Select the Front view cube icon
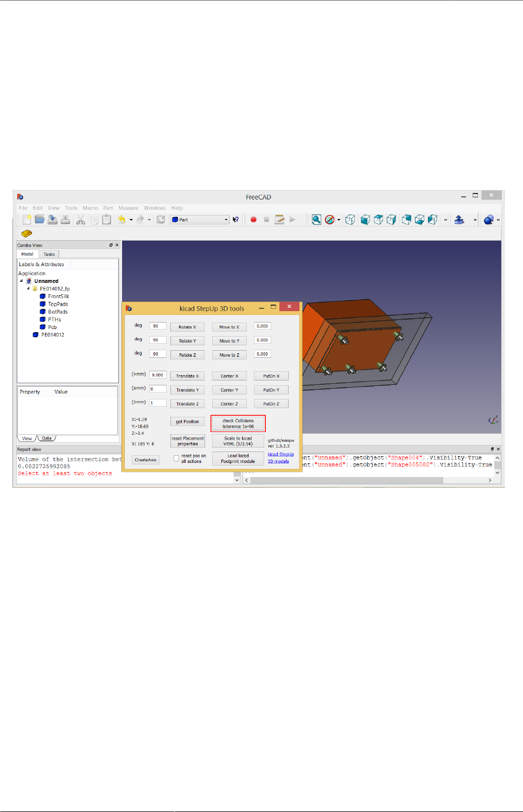Viewport: 523px width, 812px height. tap(366, 220)
